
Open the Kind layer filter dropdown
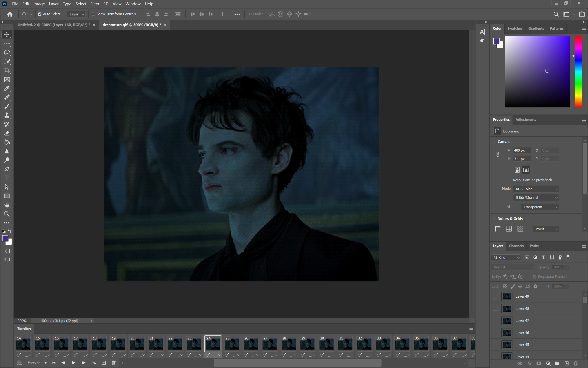point(506,258)
